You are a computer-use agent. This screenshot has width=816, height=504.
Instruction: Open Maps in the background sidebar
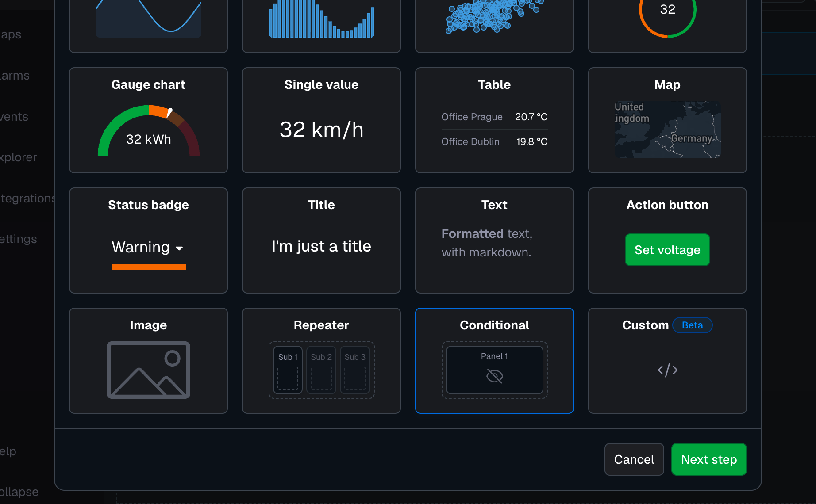(x=11, y=34)
